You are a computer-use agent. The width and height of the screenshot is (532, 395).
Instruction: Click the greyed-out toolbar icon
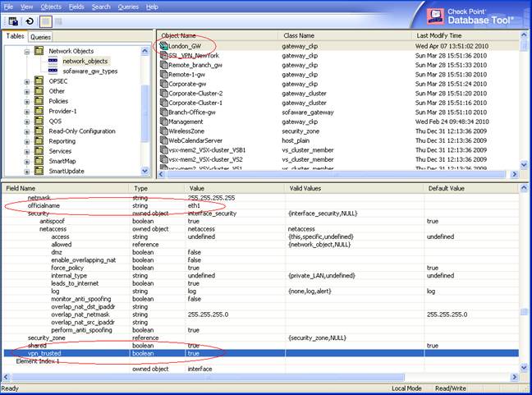(58, 21)
